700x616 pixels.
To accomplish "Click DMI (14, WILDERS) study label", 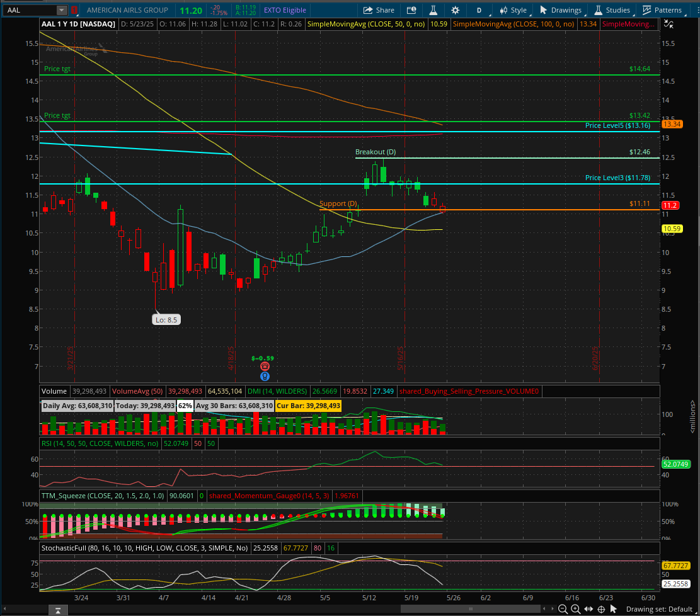I will pyautogui.click(x=277, y=391).
